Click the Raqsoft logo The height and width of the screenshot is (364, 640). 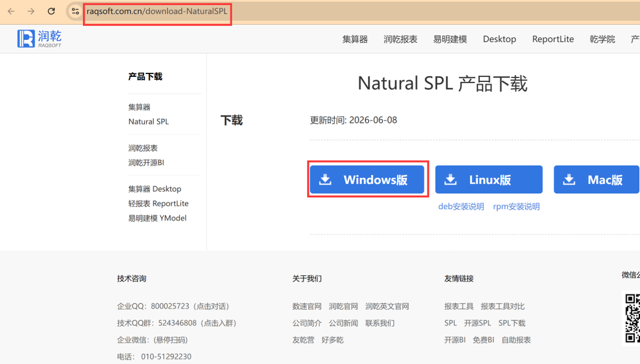[39, 39]
